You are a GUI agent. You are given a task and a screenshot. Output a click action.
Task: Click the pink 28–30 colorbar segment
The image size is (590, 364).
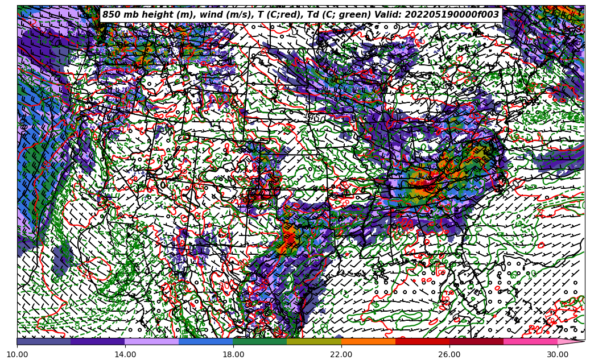tap(531, 341)
